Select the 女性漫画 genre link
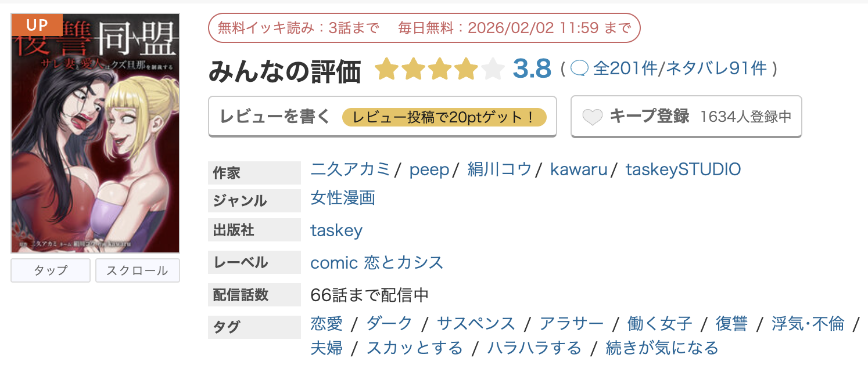 (342, 198)
